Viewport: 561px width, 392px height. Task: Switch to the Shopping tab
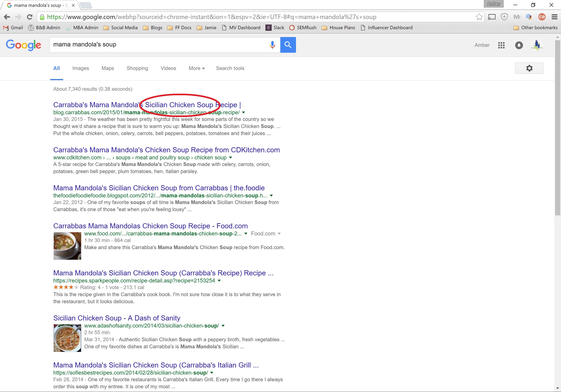pyautogui.click(x=137, y=68)
